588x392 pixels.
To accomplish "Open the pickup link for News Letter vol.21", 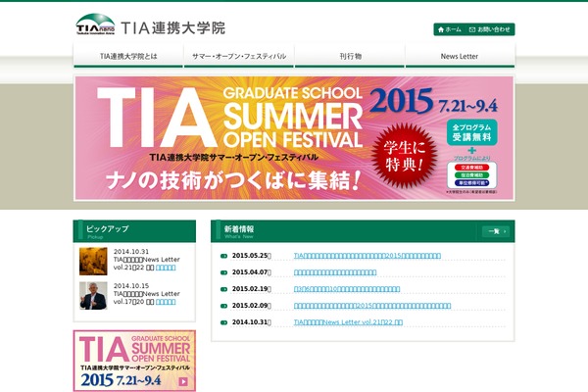I will point(166,268).
